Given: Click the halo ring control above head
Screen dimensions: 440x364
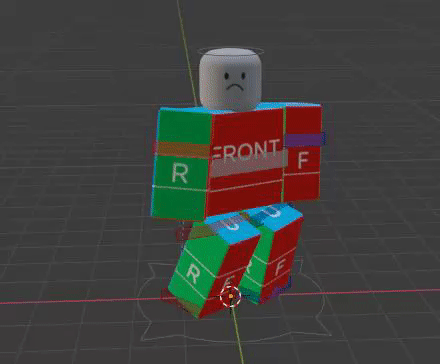Looking at the screenshot, I should tap(230, 51).
